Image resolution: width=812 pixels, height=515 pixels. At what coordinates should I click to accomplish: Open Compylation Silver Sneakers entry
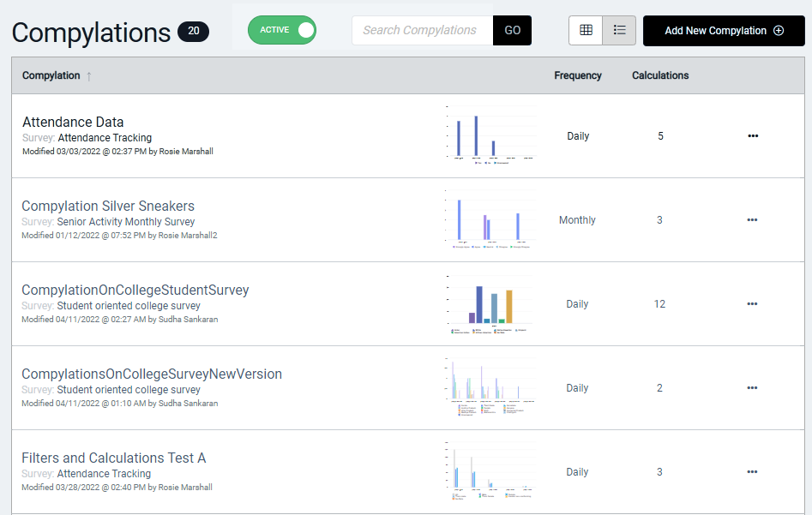pos(108,206)
